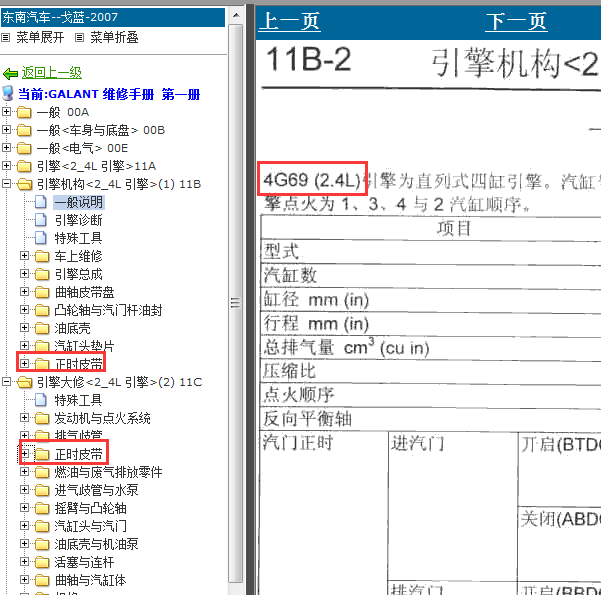Expand the 油底壳与机油泵 node
Viewport: 601px width, 595px height.
pos(24,544)
